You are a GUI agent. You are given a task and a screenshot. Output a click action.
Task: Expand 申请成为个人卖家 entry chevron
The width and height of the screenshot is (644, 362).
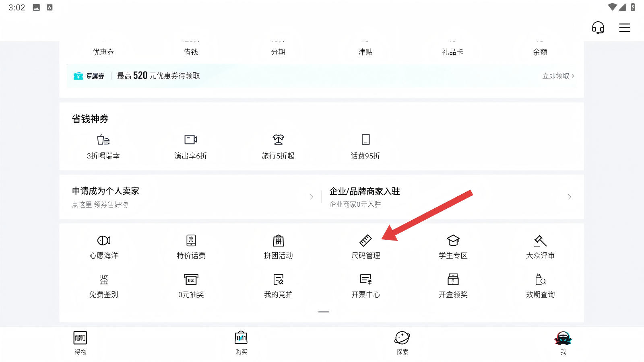coord(311,197)
